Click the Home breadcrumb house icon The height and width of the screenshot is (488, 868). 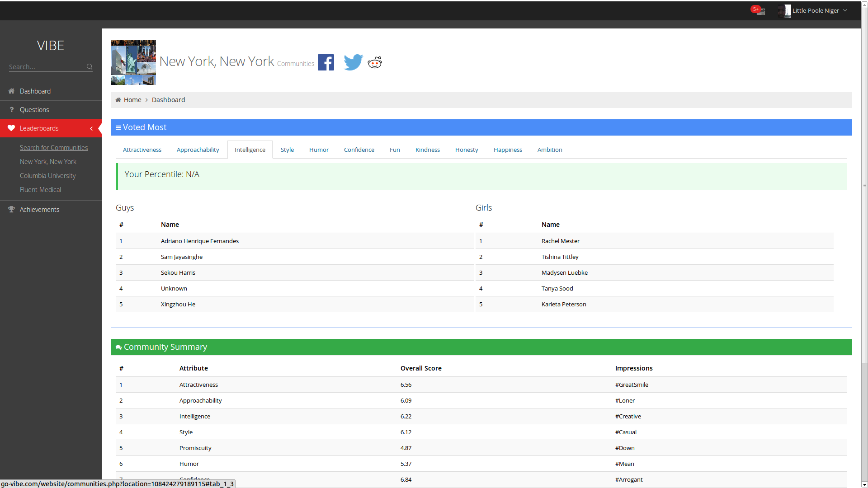point(118,100)
